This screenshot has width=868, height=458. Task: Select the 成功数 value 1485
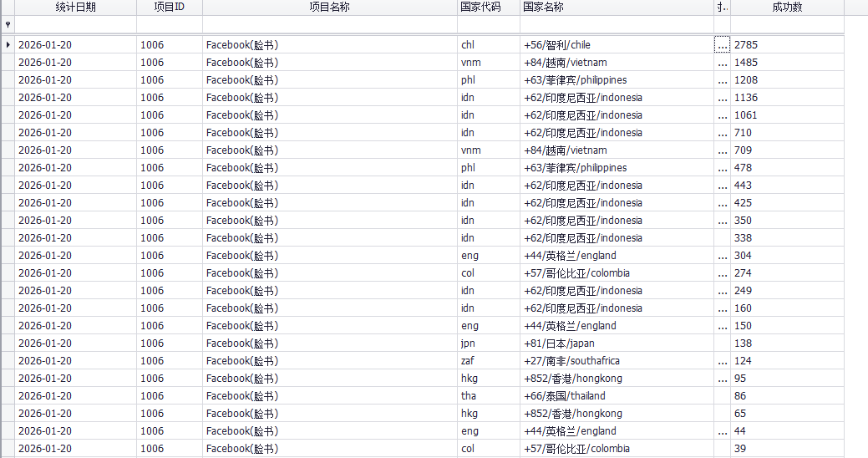[x=787, y=63]
